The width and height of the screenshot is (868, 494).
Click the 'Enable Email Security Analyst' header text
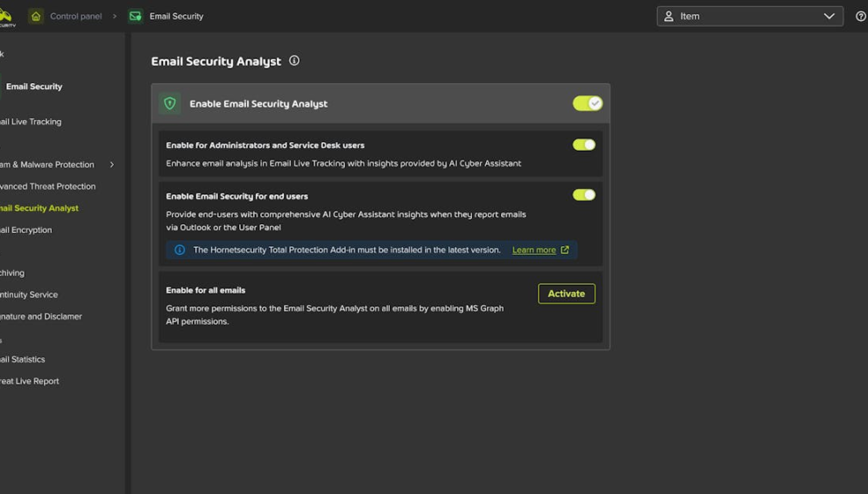[258, 103]
